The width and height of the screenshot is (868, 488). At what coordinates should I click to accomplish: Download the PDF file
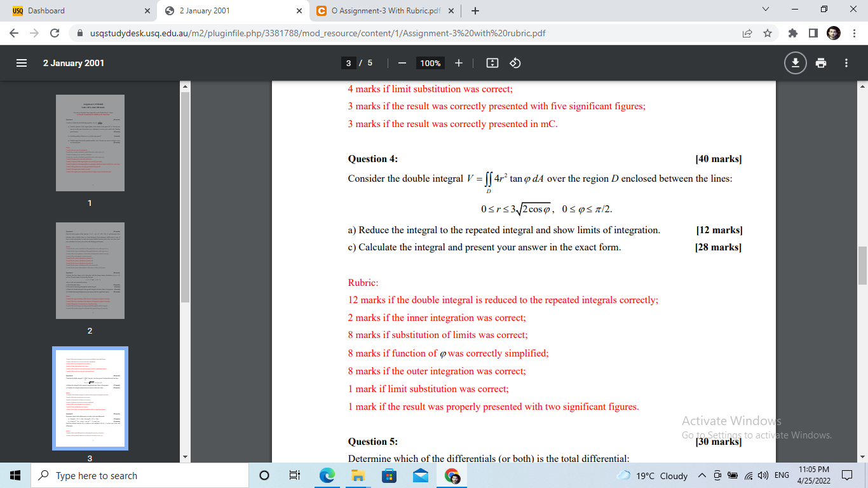tap(796, 63)
